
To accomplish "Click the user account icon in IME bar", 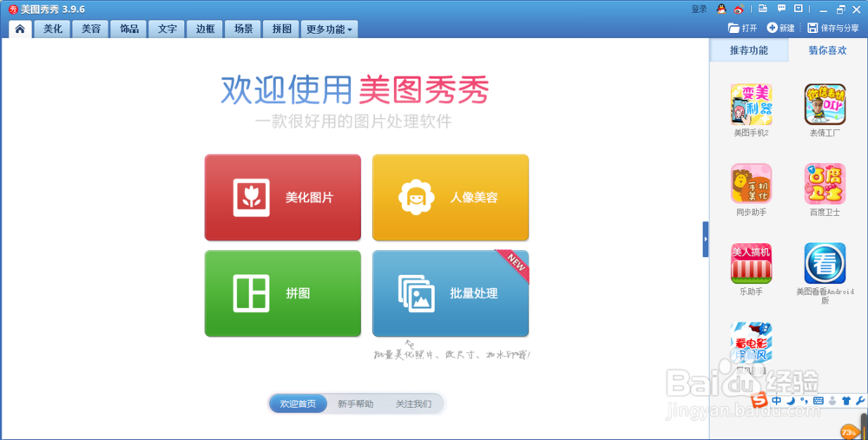I will pos(832,401).
